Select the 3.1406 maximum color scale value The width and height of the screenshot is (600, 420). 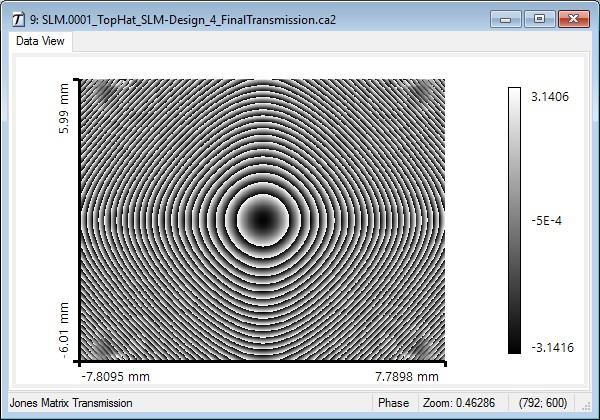pos(550,97)
